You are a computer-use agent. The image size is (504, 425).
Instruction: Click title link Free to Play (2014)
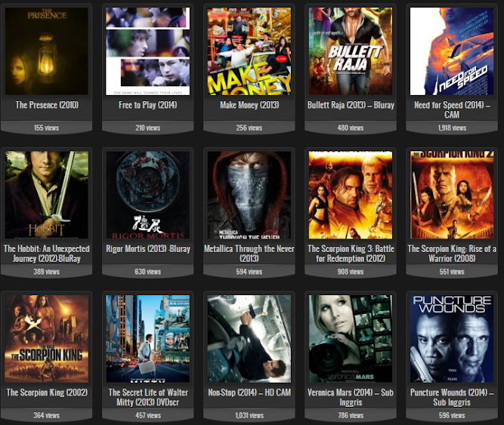pos(148,105)
